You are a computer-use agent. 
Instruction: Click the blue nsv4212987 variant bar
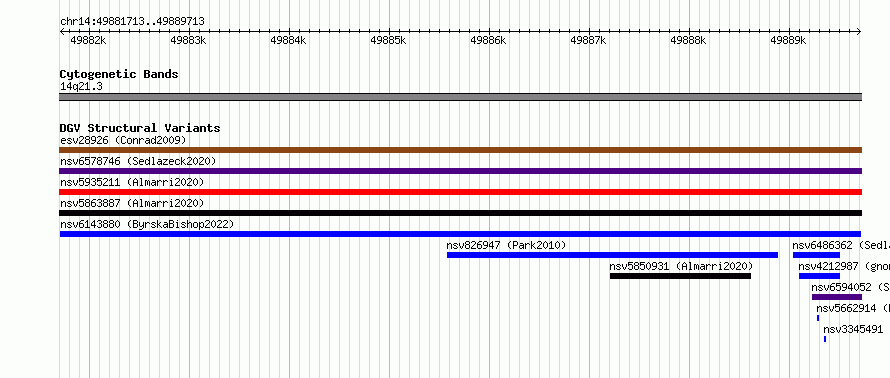[x=819, y=276]
